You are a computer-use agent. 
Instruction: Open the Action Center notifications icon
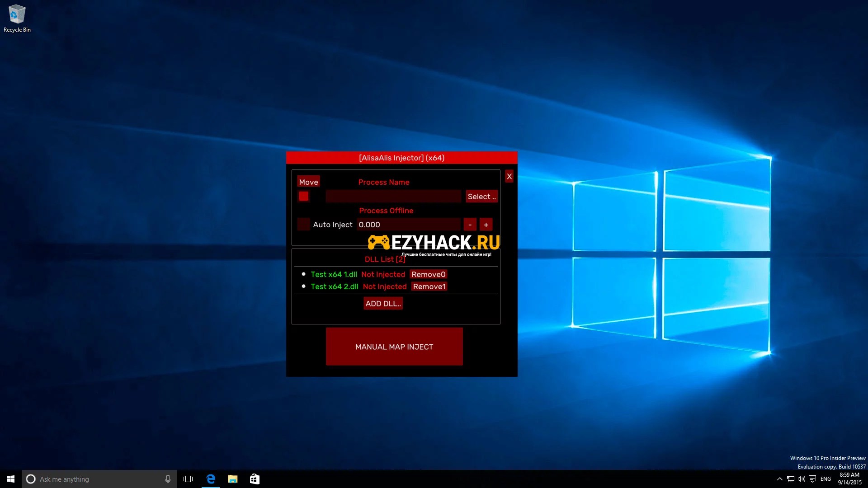(x=812, y=479)
